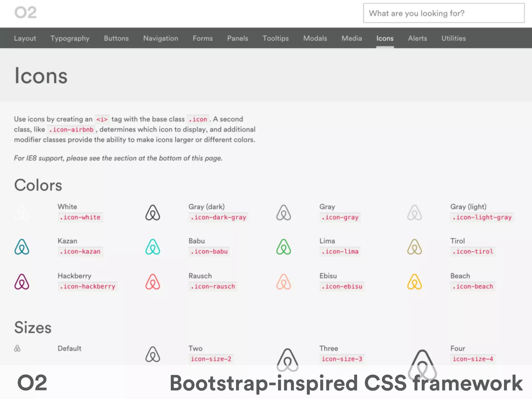532x399 pixels.
Task: Click the Ebisu orange Airbnb icon
Action: click(x=284, y=282)
